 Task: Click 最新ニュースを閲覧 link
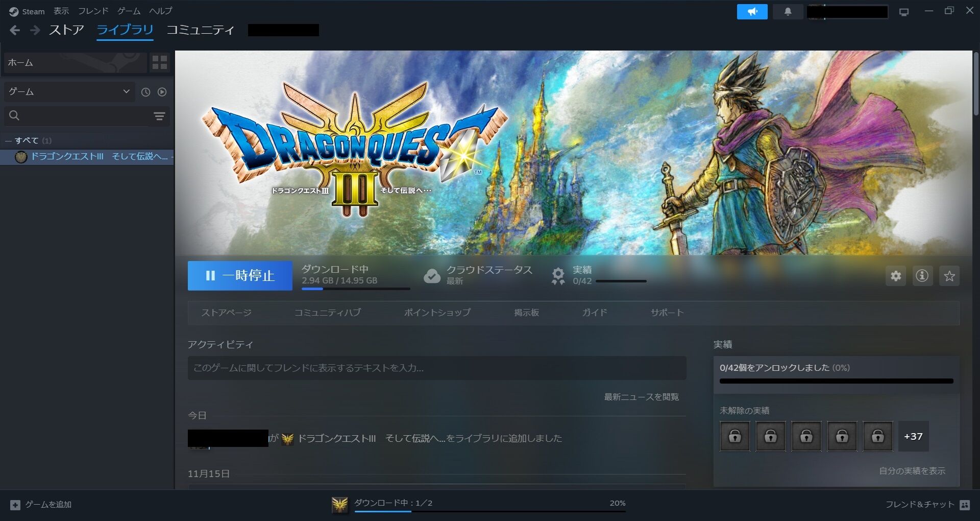(x=642, y=397)
